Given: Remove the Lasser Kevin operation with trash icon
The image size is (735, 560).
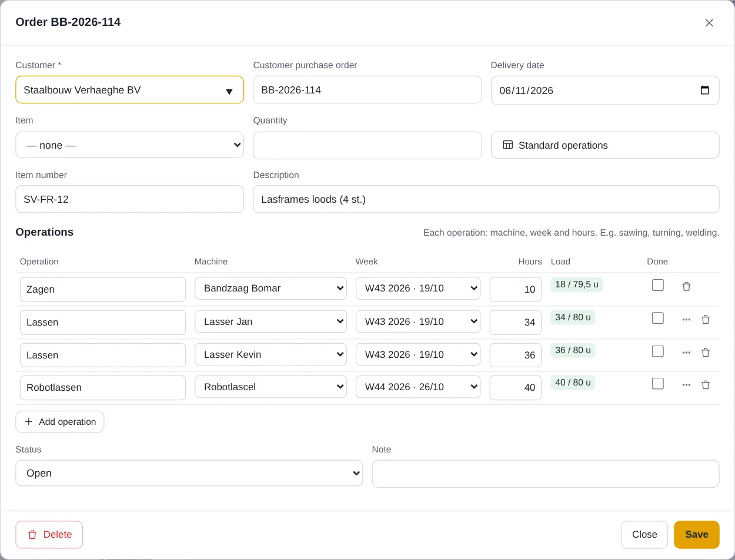Looking at the screenshot, I should (706, 353).
